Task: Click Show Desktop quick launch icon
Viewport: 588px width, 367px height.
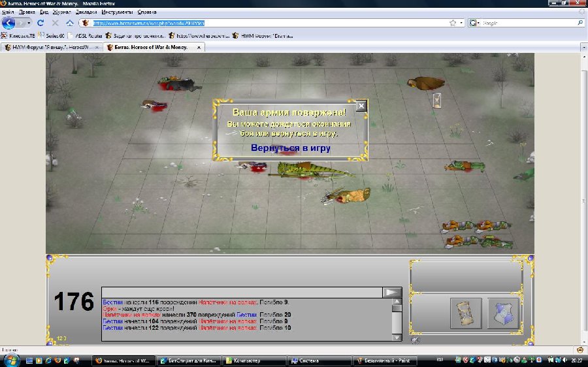Action: pyautogui.click(x=29, y=360)
